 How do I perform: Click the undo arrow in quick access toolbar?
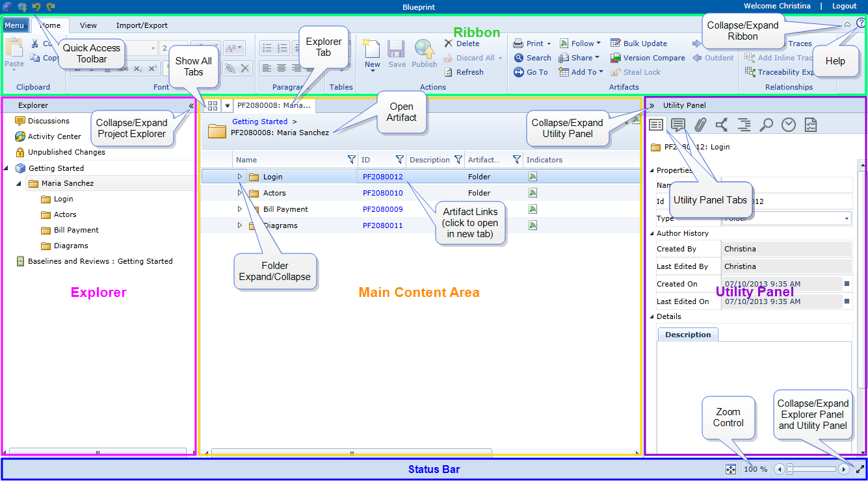(x=37, y=6)
